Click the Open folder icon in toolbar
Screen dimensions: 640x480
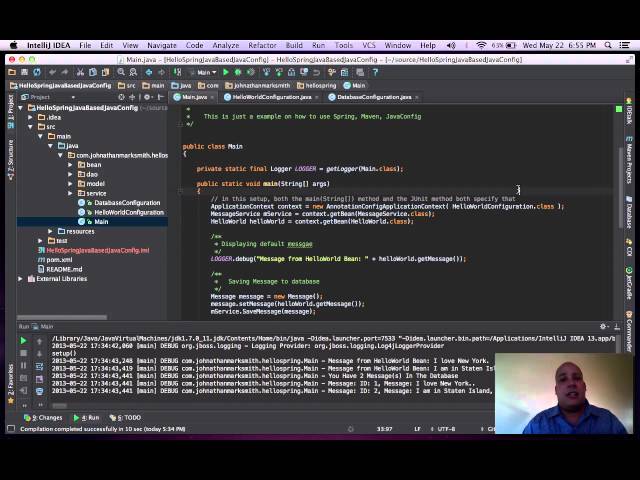[x=12, y=72]
